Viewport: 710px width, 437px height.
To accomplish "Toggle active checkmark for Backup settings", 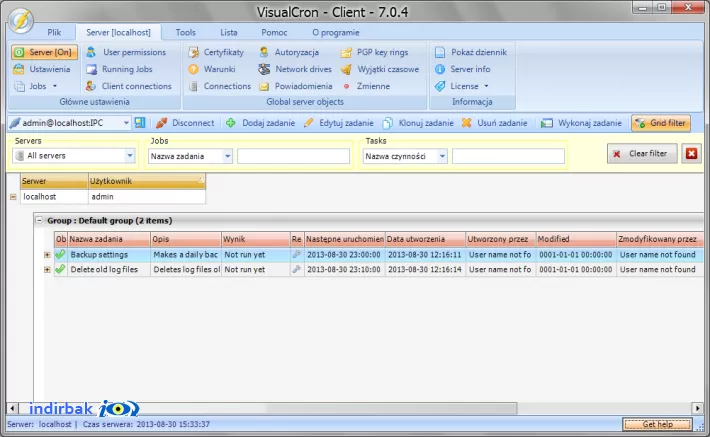I will [60, 255].
